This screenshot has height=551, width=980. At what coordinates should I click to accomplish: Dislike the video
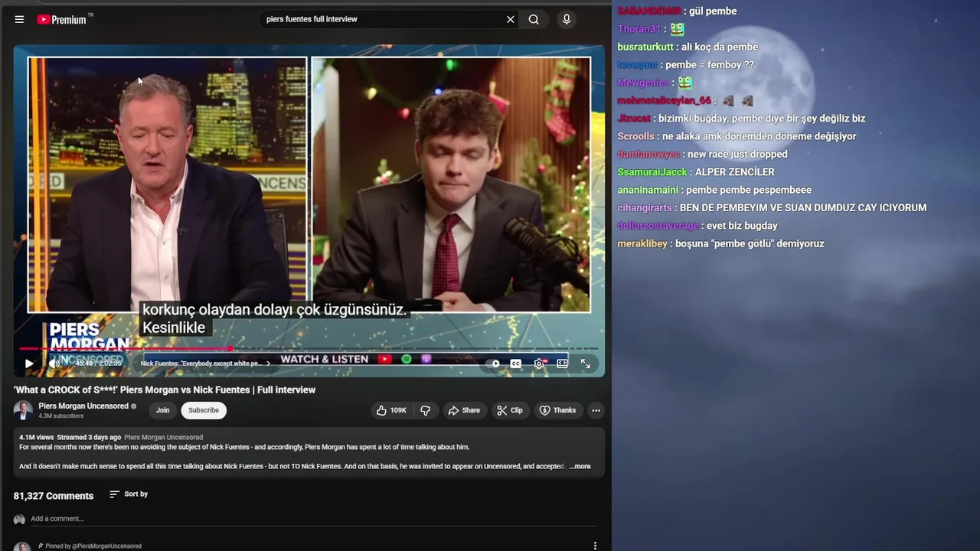[x=426, y=410]
